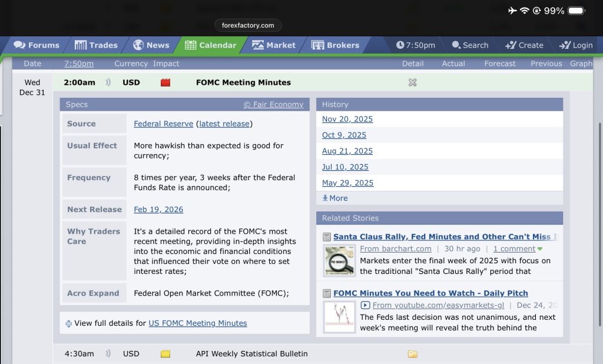Open the Santa Claus Rally story thumbnail

340,260
